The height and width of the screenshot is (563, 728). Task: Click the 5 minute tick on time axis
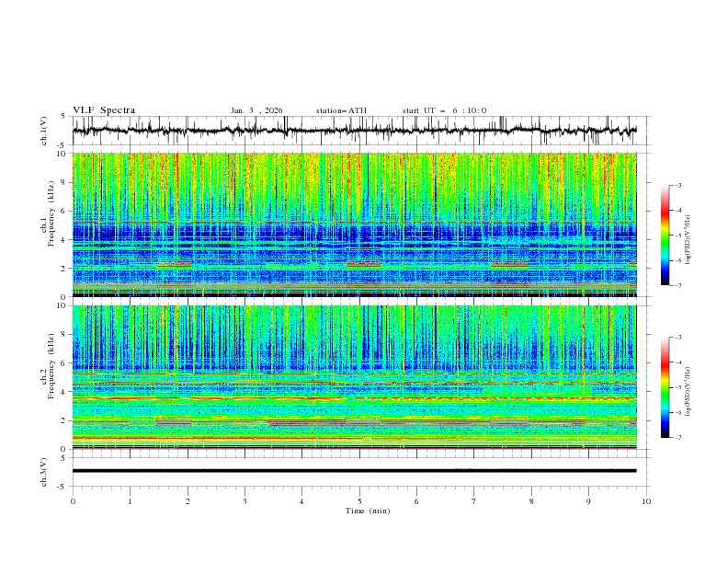click(x=359, y=500)
